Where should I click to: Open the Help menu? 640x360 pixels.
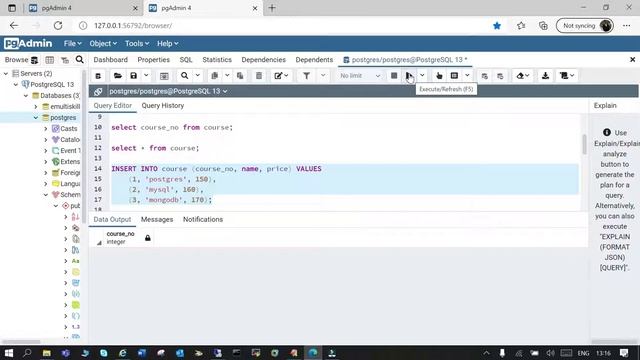click(x=167, y=43)
